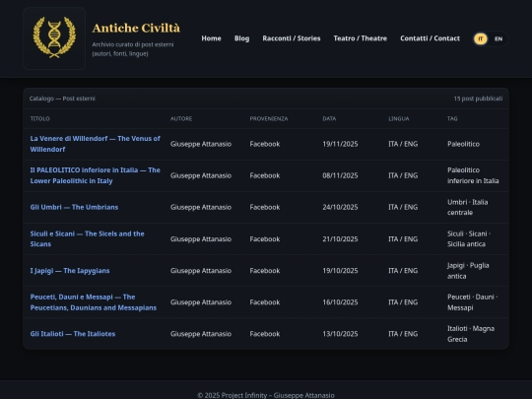
Task: Open I Japigi — The Iapygians post
Action: 70,270
